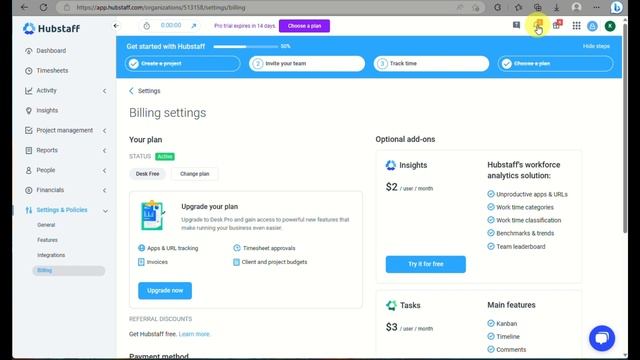
Task: Start the timer clock icon
Action: 147,26
